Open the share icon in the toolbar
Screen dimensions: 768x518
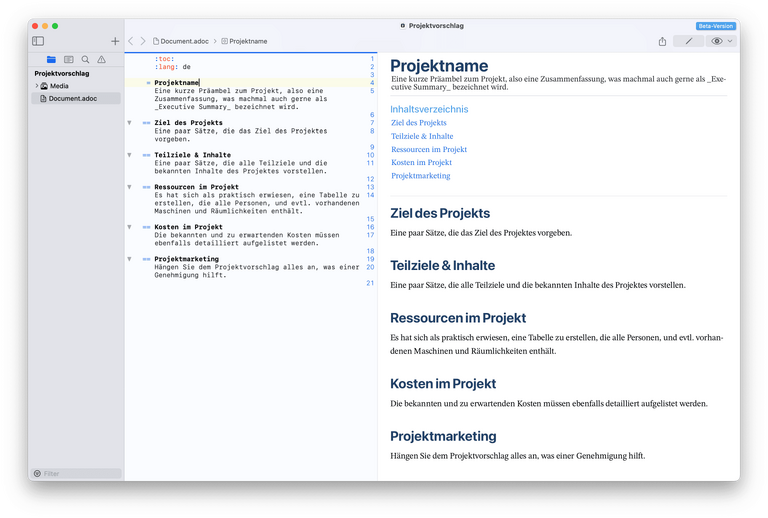click(662, 41)
